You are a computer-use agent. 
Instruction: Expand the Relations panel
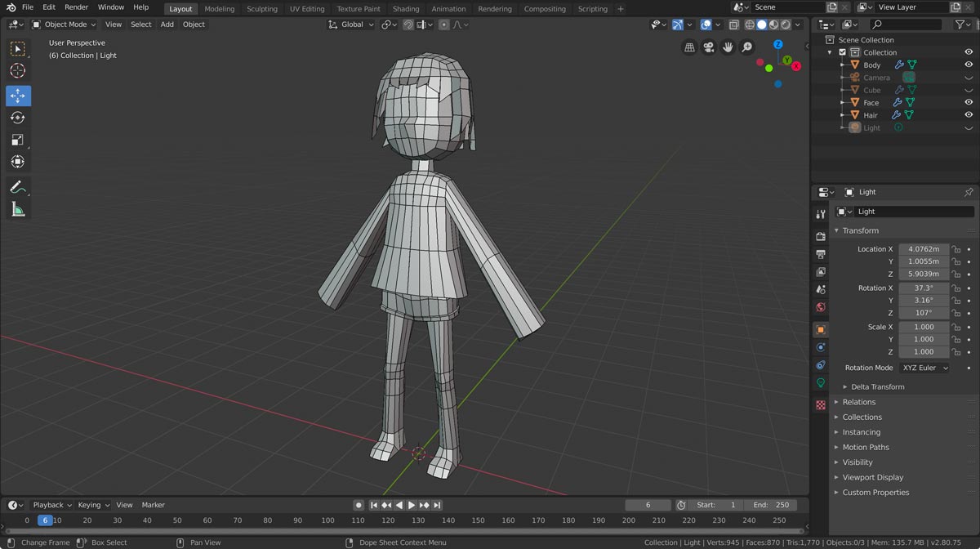click(858, 402)
